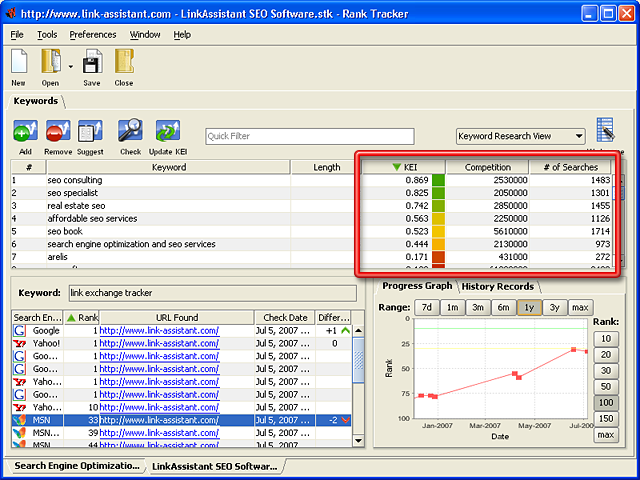Click the Keyword field 'link exchange tracker'
Image resolution: width=640 pixels, height=480 pixels.
click(212, 293)
